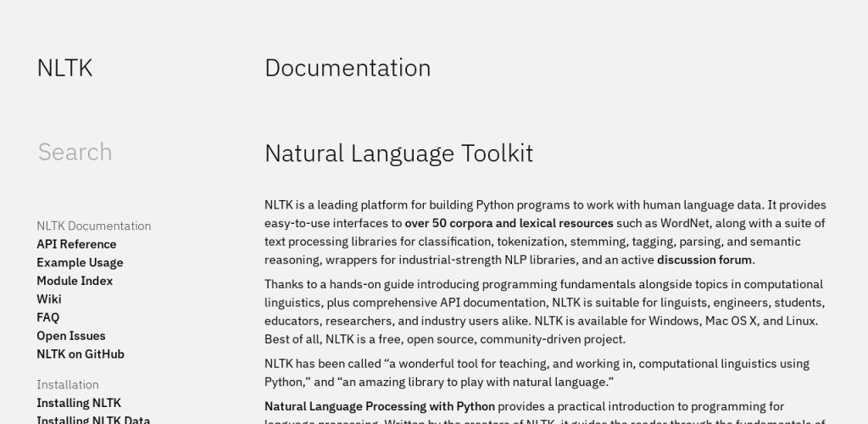This screenshot has width=868, height=424.
Task: Select Installing NLTK Data link
Action: pos(93,420)
